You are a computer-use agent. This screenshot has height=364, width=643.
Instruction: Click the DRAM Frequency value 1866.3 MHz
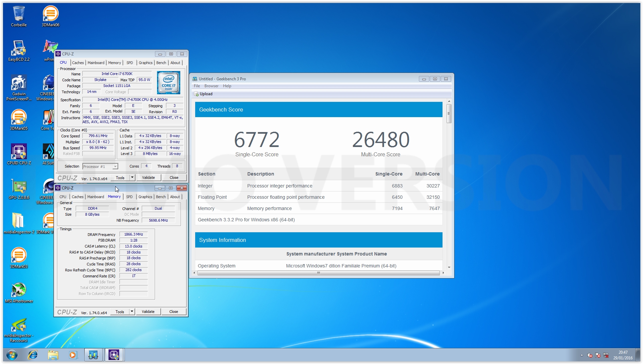point(133,234)
